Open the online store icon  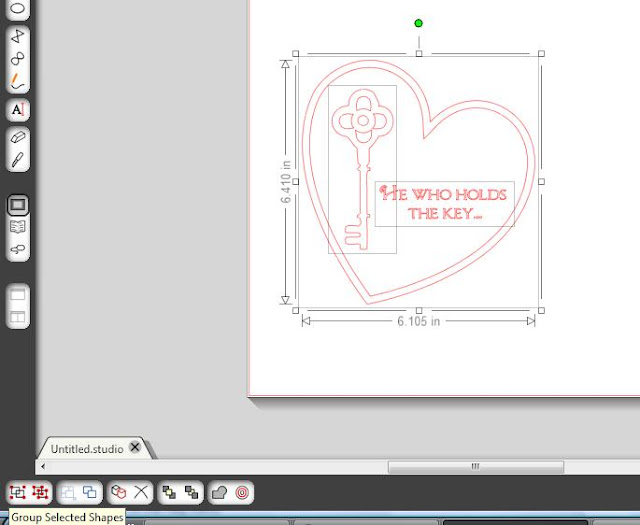[x=18, y=249]
